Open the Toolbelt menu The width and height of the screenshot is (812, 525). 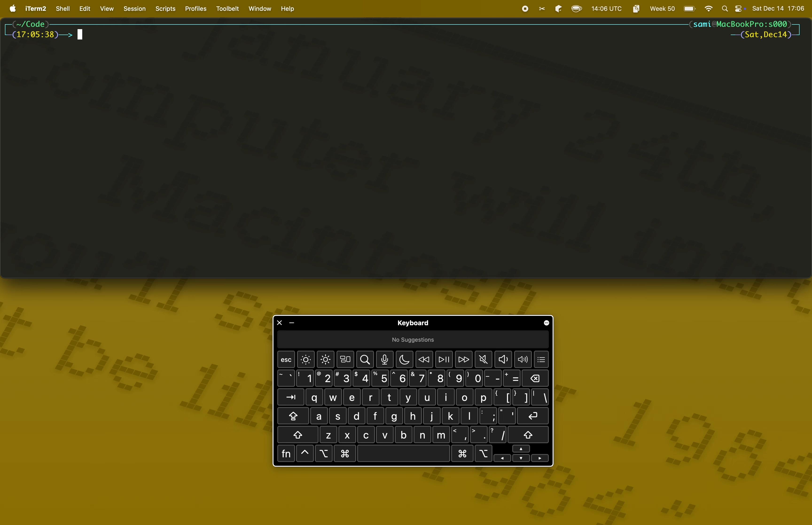pyautogui.click(x=227, y=9)
